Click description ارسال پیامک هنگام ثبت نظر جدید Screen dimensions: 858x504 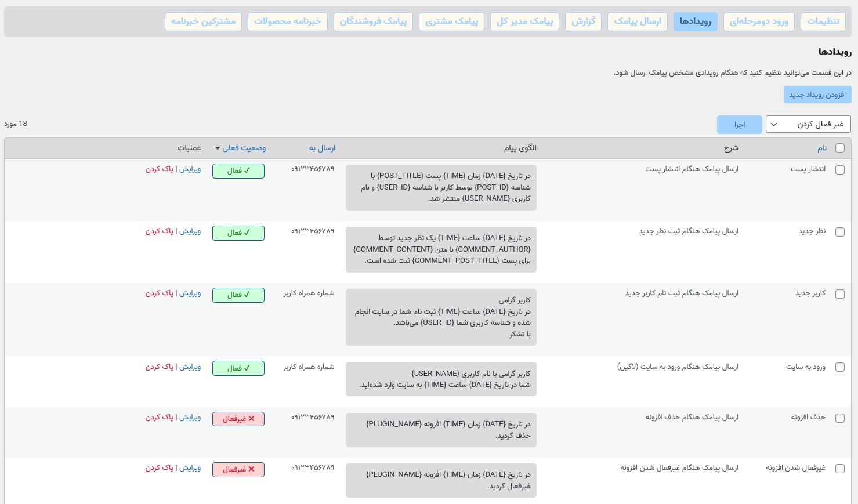[689, 231]
